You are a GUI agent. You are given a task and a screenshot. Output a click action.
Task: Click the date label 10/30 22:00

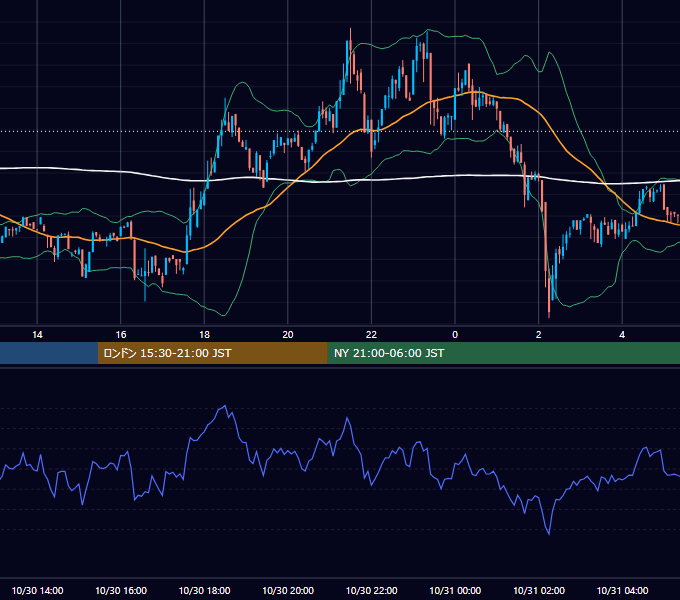(x=371, y=590)
